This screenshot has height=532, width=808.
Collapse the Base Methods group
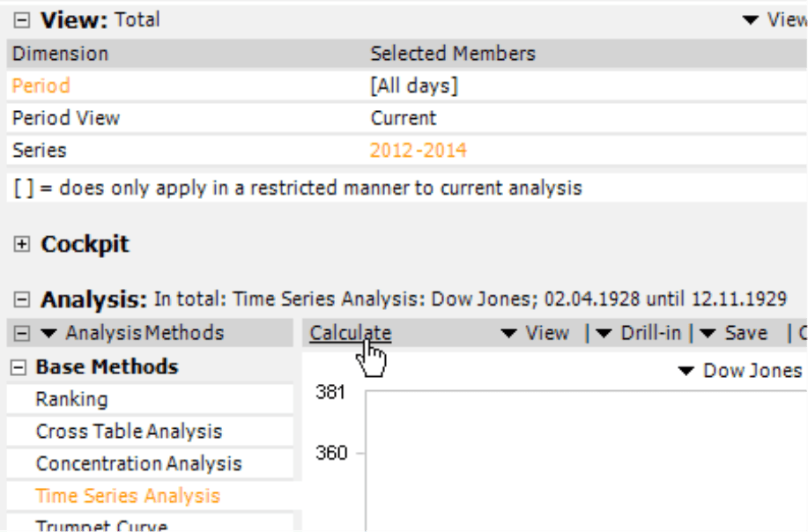click(18, 367)
